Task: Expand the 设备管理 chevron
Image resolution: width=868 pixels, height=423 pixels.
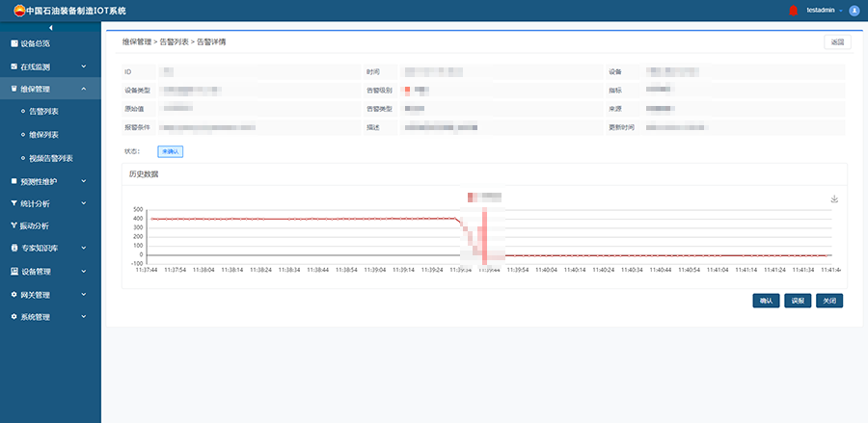Action: click(x=84, y=272)
